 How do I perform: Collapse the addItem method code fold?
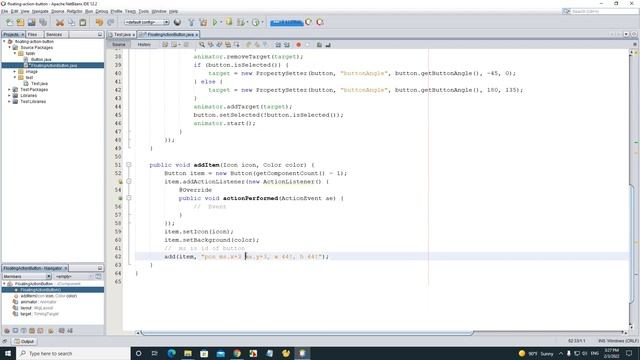pyautogui.click(x=129, y=165)
